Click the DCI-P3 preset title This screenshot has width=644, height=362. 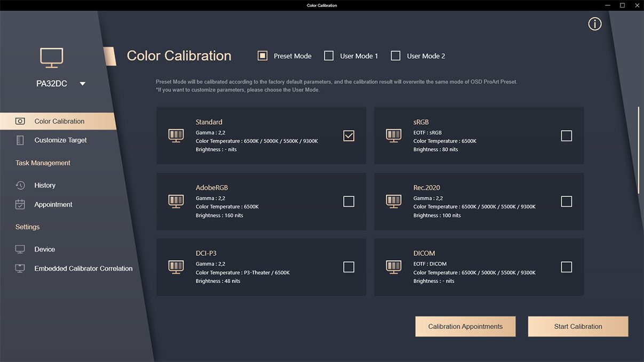click(x=206, y=253)
